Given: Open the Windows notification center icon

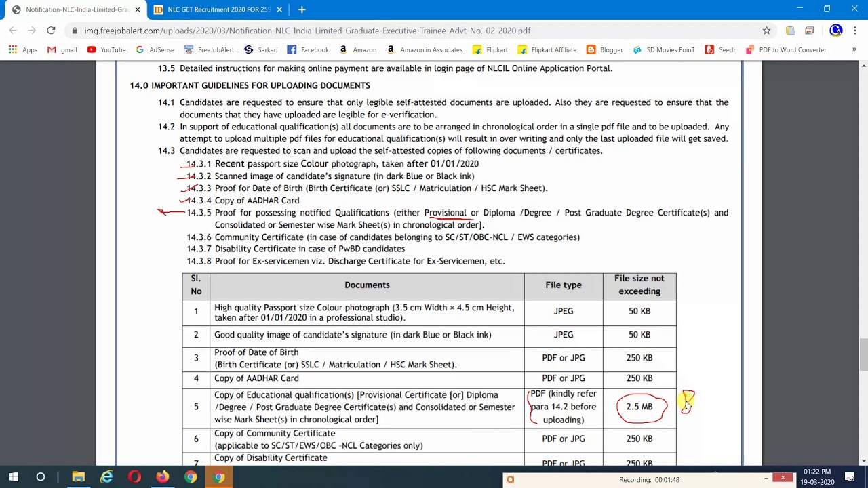Looking at the screenshot, I should click(x=850, y=477).
